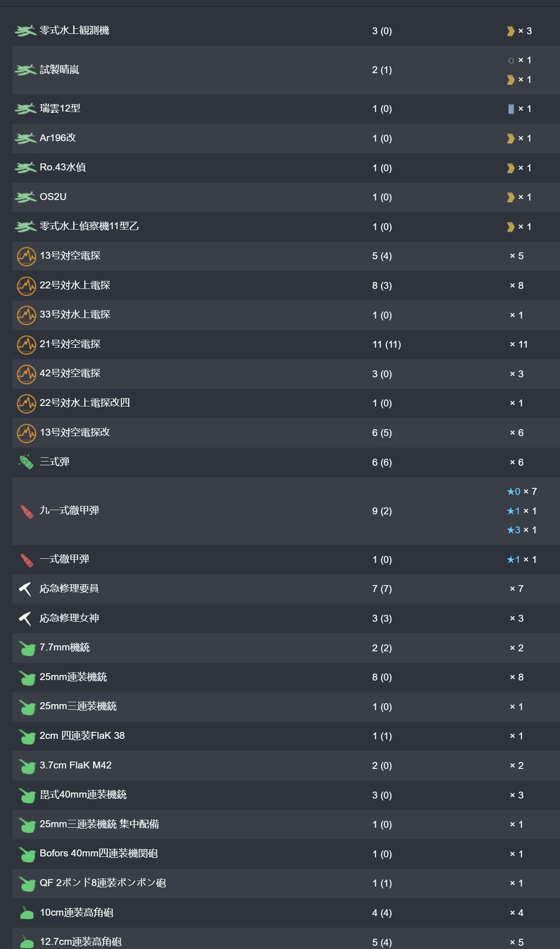The height and width of the screenshot is (949, 560).
Task: Click the red shell icon for 九一式徹甲弾
Action: pyautogui.click(x=27, y=511)
